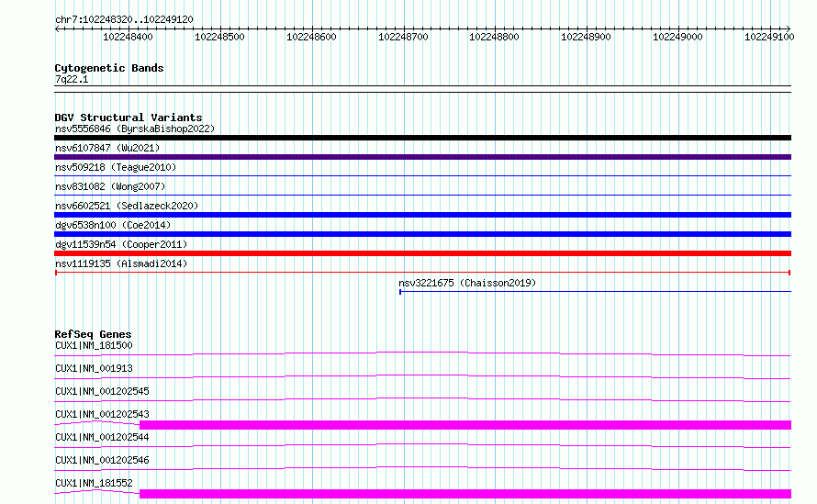This screenshot has width=817, height=504.
Task: Open transcript CUX1|NM_001202544
Action: click(102, 437)
